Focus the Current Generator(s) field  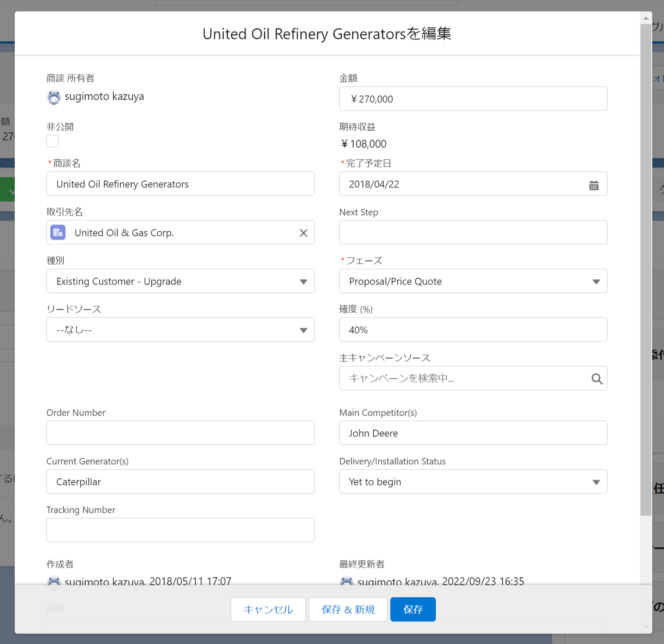[x=180, y=481]
